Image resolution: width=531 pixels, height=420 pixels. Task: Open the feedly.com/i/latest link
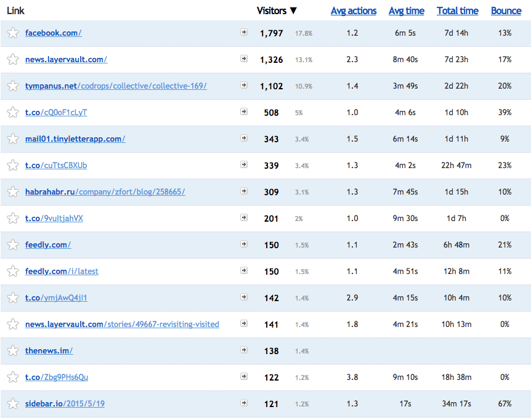point(62,271)
